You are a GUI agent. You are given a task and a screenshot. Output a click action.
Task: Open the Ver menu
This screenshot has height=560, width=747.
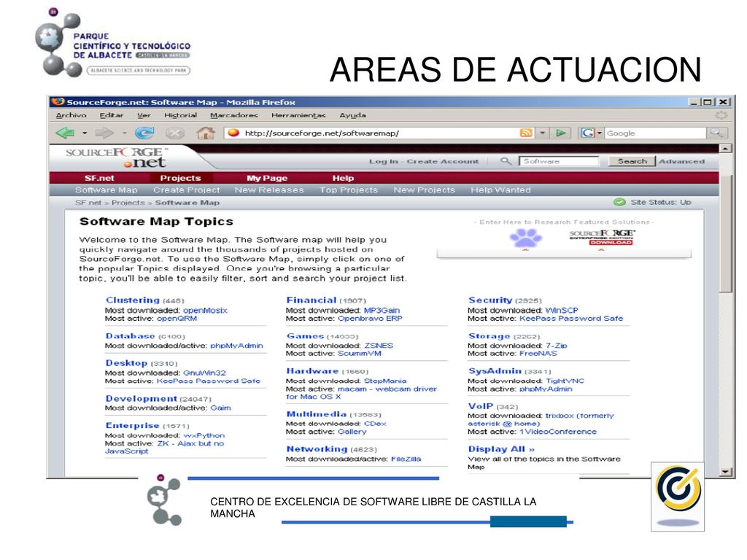tap(144, 115)
